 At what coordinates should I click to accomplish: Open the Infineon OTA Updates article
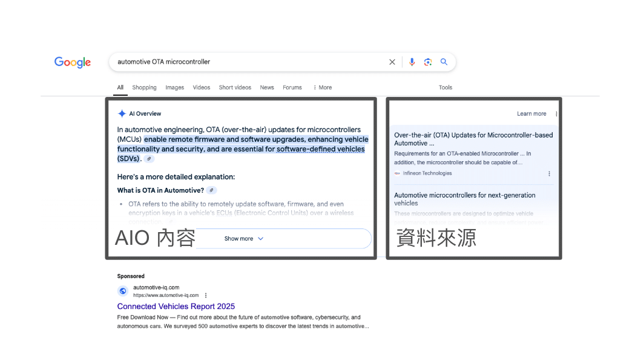click(x=473, y=139)
